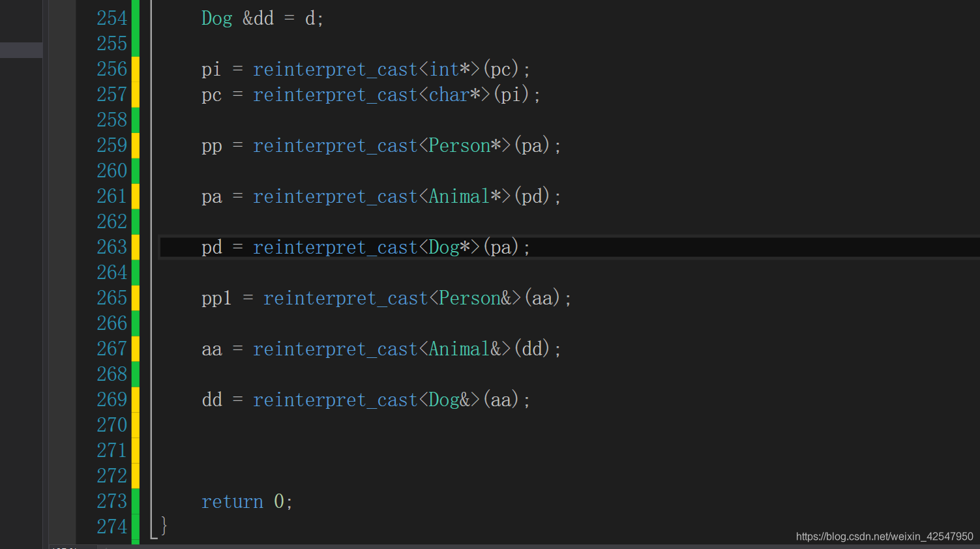Click line number 261
This screenshot has height=549, width=980.
[x=111, y=196]
